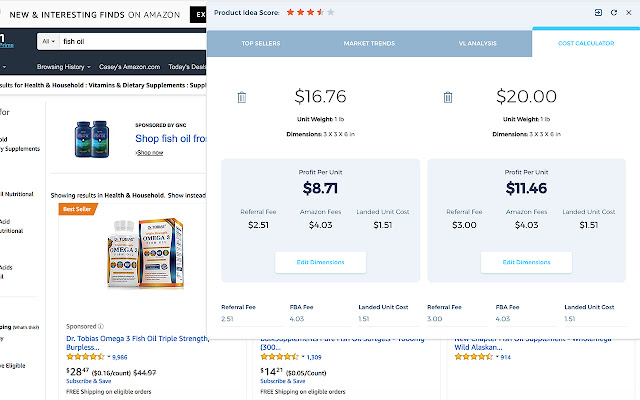Edit dimensions for the $11.46 profit card
640x400 pixels.
526,262
